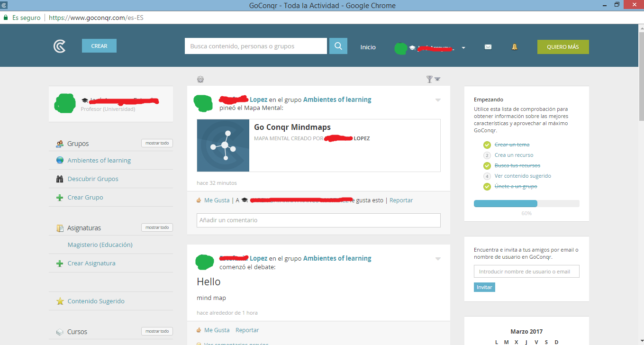Click the Hello debate title
The width and height of the screenshot is (644, 345).
(209, 282)
